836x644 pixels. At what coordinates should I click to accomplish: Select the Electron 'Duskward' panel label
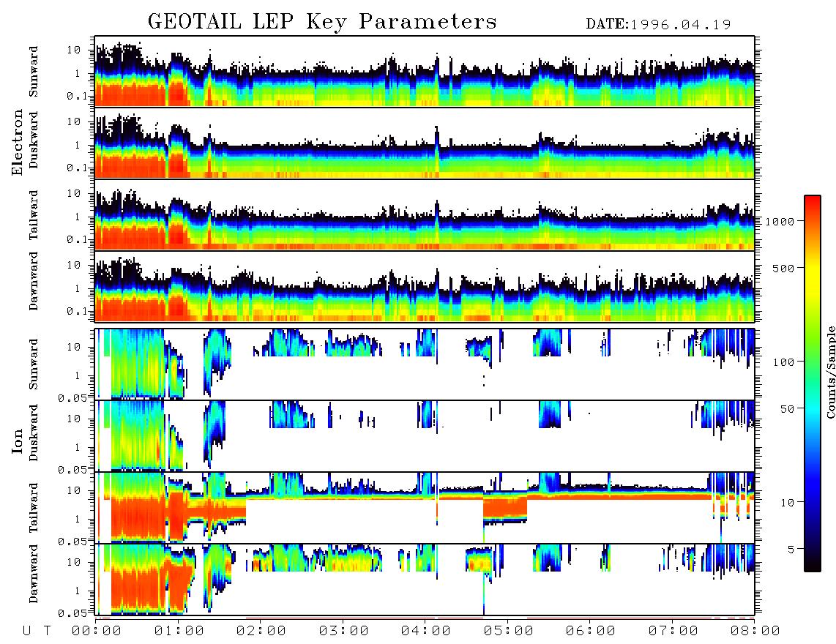pyautogui.click(x=34, y=141)
